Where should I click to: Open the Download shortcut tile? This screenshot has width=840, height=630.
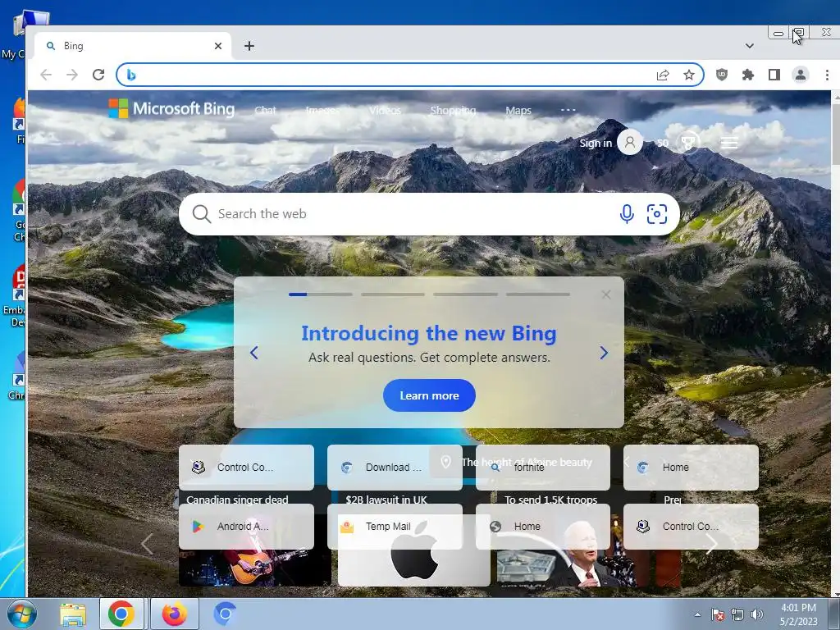click(395, 467)
